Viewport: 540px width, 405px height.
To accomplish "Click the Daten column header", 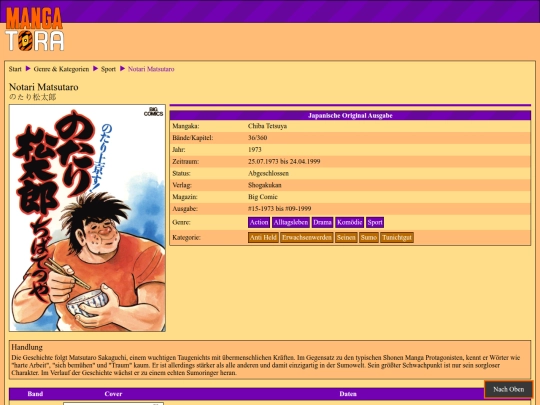I will coord(348,394).
